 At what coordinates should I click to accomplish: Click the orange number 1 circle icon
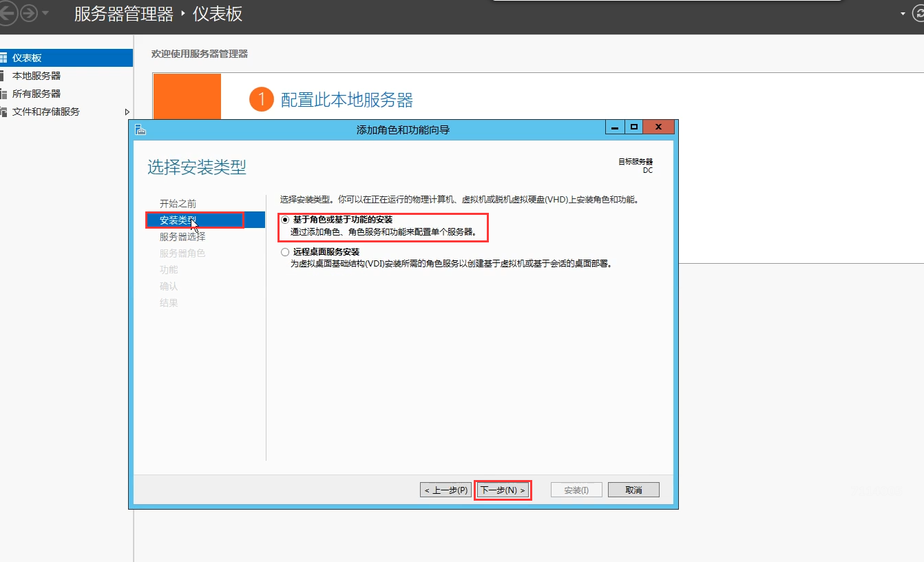click(x=262, y=99)
